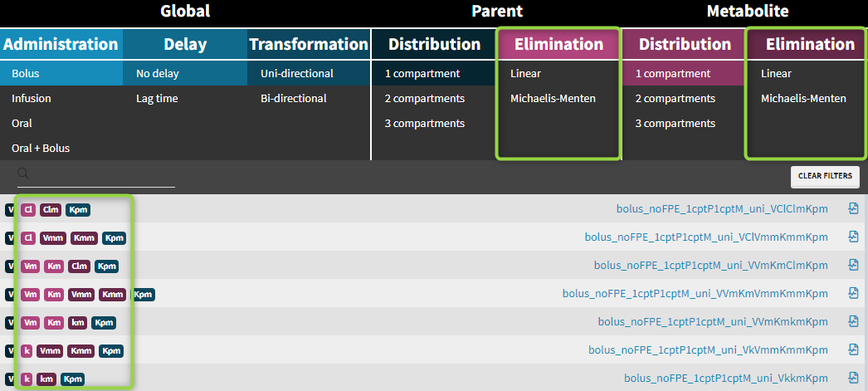Open file icon for bolus_noFPE_1cptP1cptM_uni_VkVmmKmmKpm
The width and height of the screenshot is (868, 391).
(853, 350)
